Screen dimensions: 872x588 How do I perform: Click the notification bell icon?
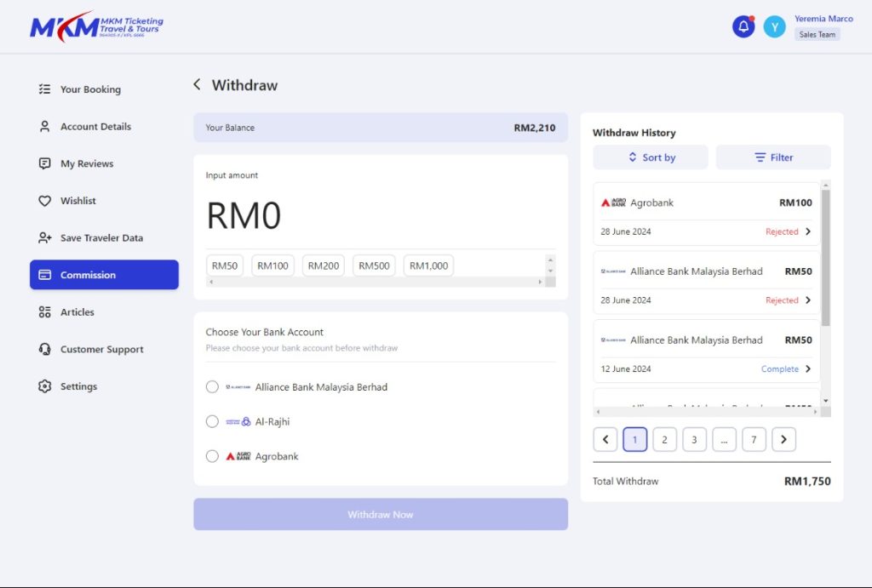(x=743, y=27)
